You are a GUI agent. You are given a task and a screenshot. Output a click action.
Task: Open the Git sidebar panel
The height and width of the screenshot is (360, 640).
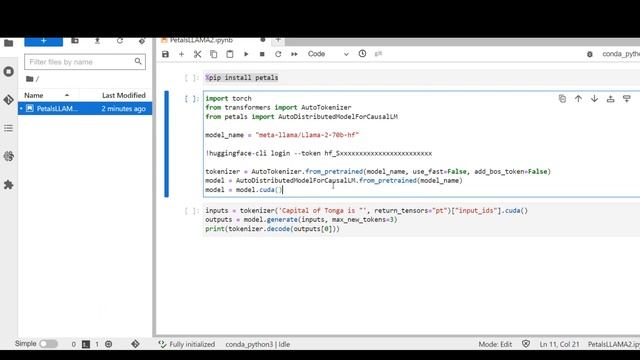9,100
